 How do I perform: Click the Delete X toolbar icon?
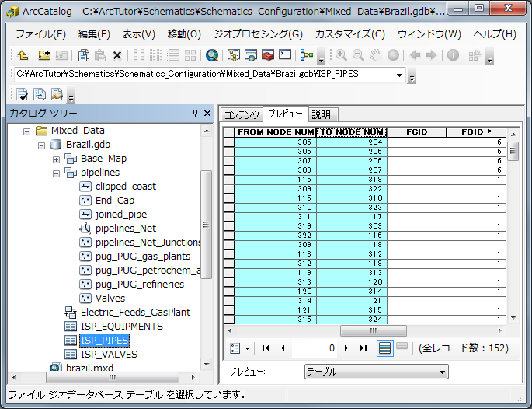pyautogui.click(x=117, y=55)
